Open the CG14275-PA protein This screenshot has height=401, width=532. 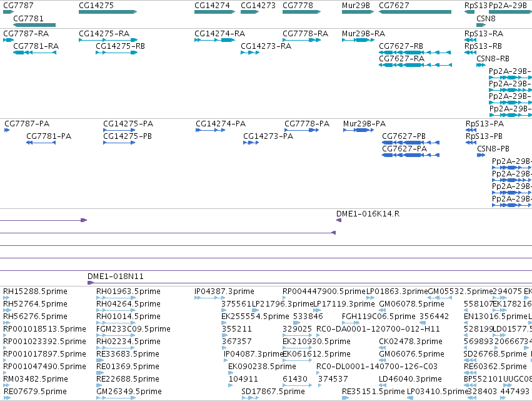coord(119,130)
